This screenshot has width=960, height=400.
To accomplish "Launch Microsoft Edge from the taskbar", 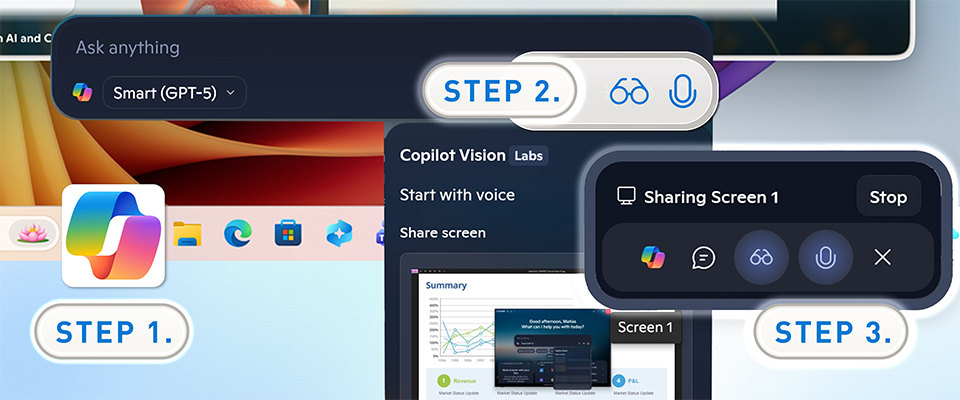I will pos(238,233).
